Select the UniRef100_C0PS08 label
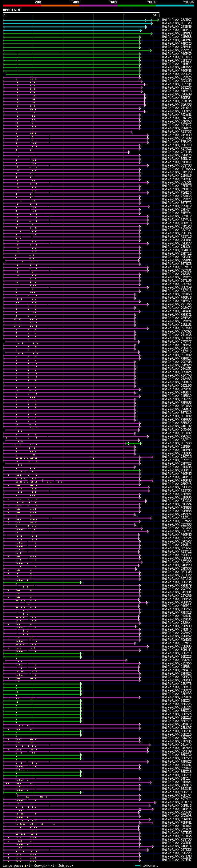197x868 pixels. tap(177, 121)
